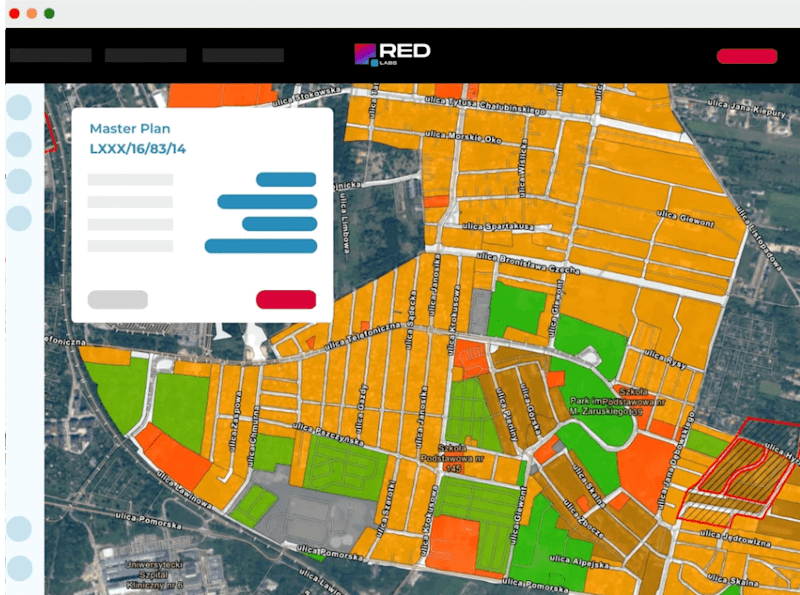The width and height of the screenshot is (800, 595).
Task: Click the "ulica Stokowska" street label
Action: tap(307, 96)
